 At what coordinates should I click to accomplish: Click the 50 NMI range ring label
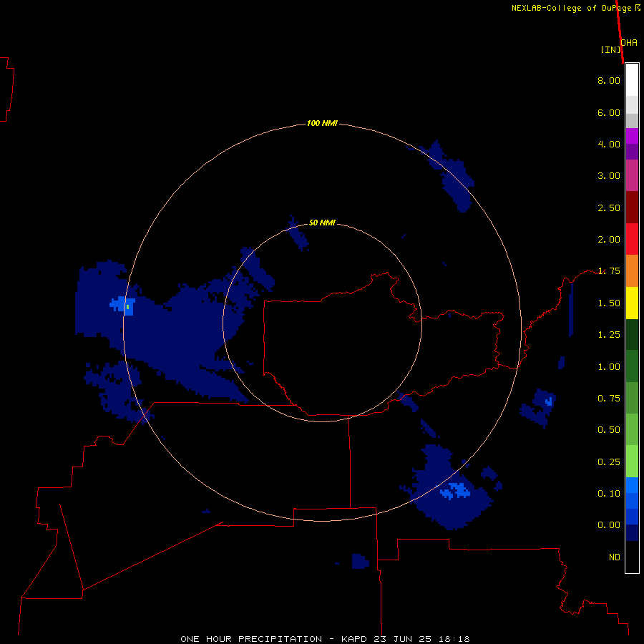click(x=322, y=223)
